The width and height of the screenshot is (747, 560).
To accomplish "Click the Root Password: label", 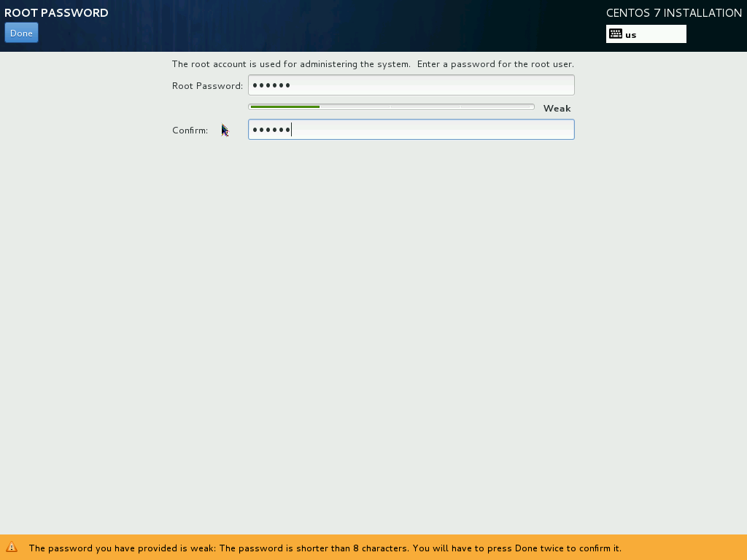I will (207, 86).
